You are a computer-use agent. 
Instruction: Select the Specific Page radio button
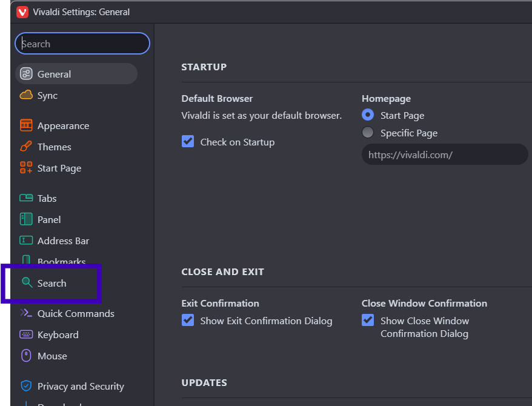368,133
